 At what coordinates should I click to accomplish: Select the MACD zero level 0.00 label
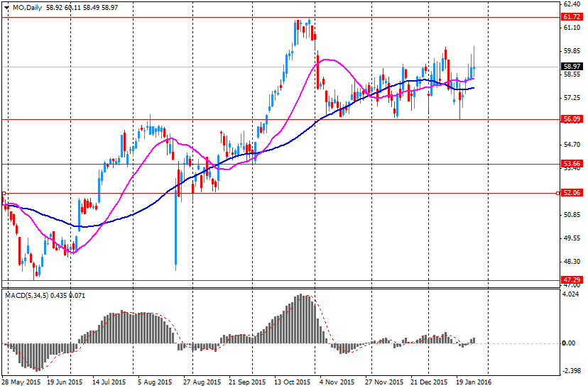pos(569,343)
